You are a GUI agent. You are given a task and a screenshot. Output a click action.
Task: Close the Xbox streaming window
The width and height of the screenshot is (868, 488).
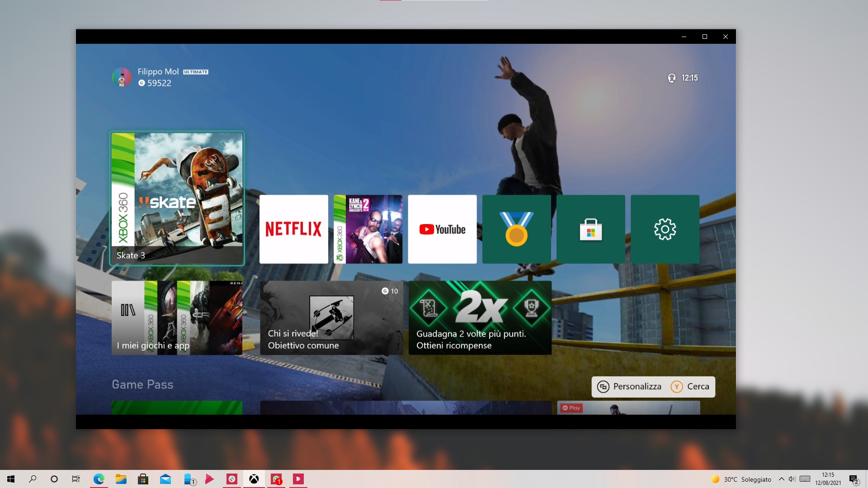725,37
